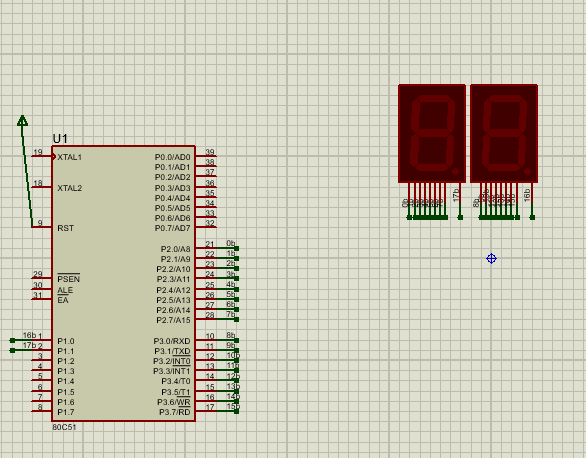Click the P1.6 pin label
586x458 pixels.
click(66, 402)
